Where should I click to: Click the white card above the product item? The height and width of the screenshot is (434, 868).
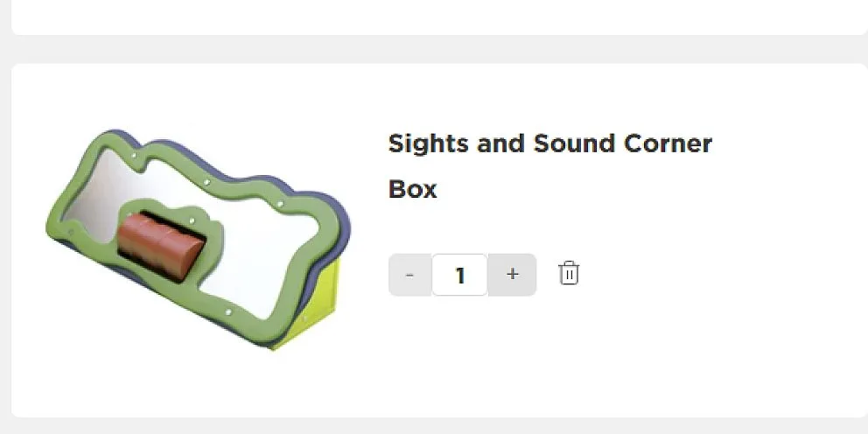tap(439, 17)
